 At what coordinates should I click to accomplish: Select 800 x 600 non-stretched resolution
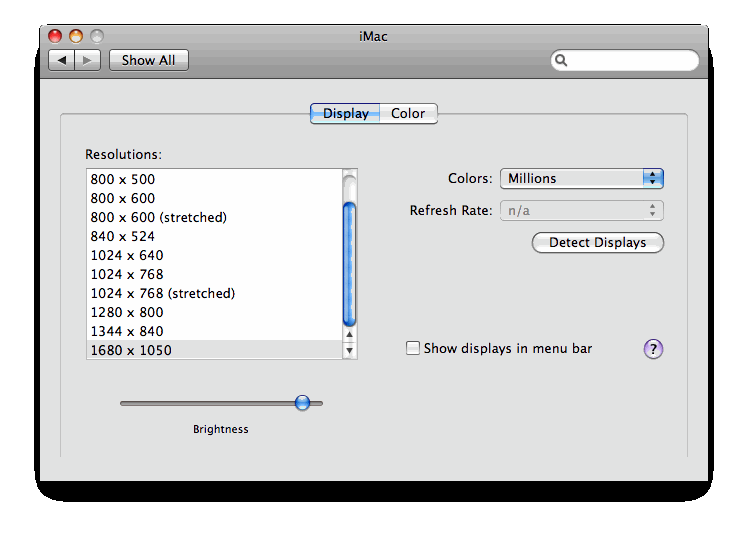215,198
